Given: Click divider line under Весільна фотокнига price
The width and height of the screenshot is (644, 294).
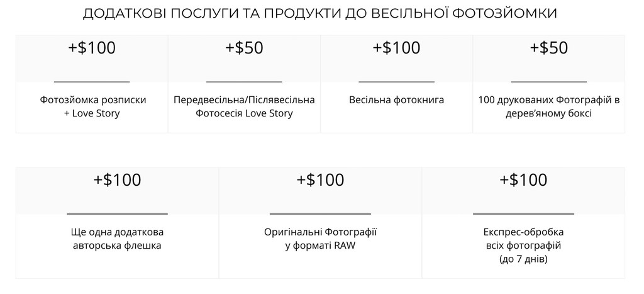Looking at the screenshot, I should click(x=396, y=82).
